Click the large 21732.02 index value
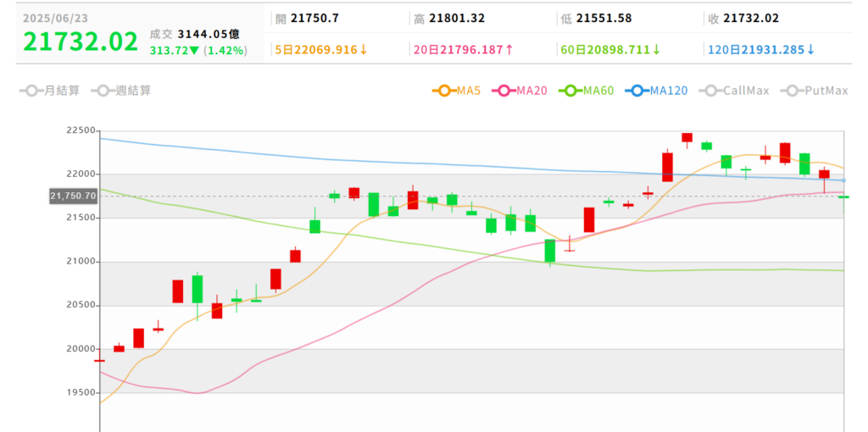Image resolution: width=868 pixels, height=432 pixels. (81, 42)
